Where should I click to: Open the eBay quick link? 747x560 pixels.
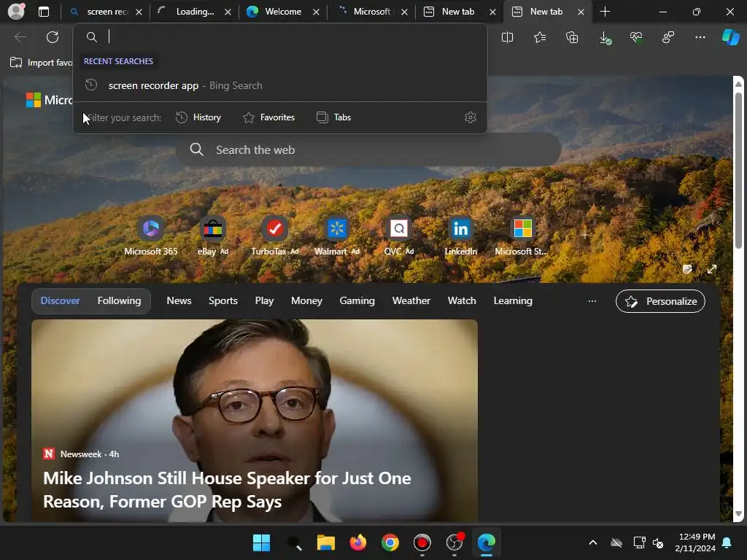coord(212,236)
